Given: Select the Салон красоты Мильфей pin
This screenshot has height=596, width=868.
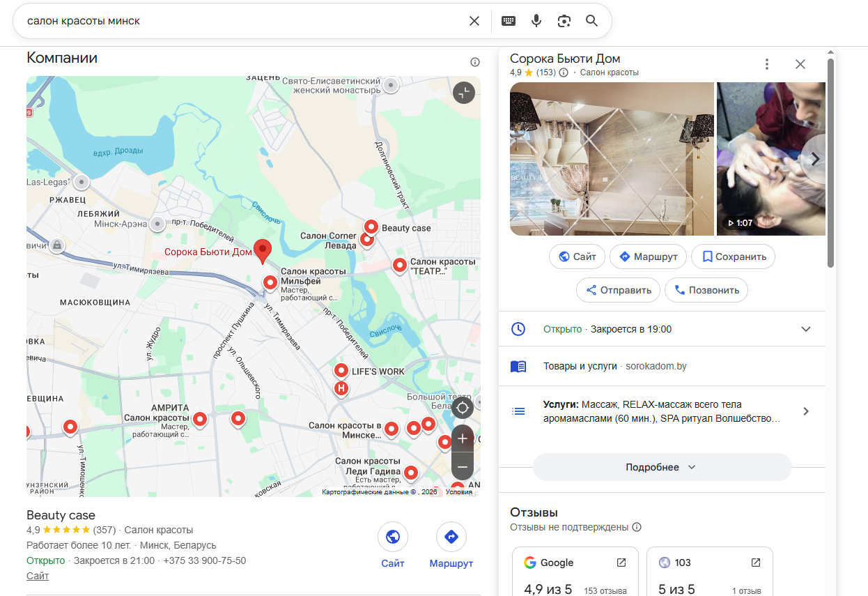Looking at the screenshot, I should point(270,282).
